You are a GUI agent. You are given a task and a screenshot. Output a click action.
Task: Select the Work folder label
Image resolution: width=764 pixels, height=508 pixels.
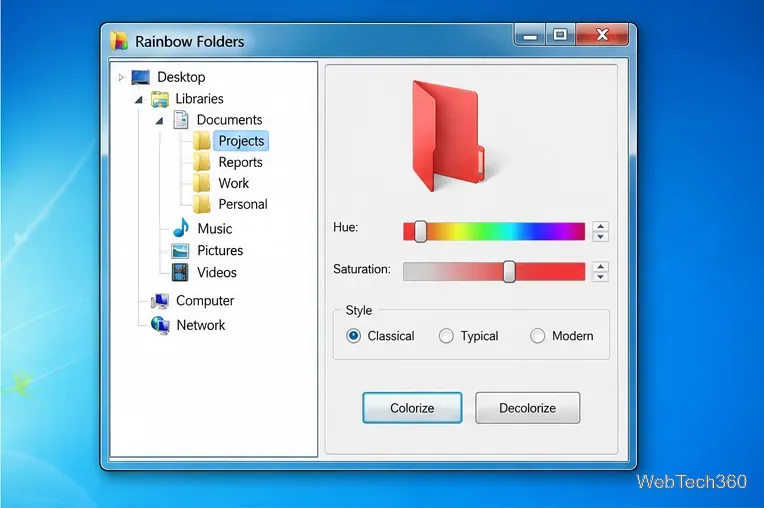click(x=233, y=183)
